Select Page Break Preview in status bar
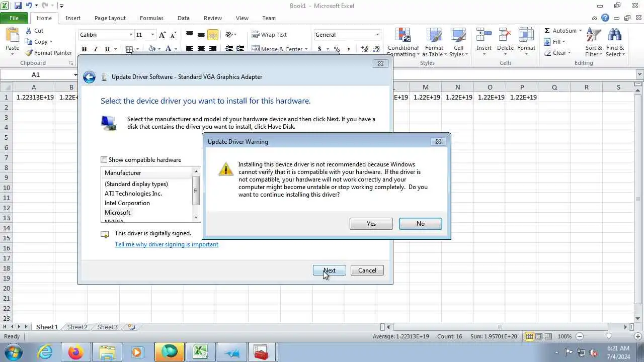Screen dimensions: 644x362 coord(548,336)
